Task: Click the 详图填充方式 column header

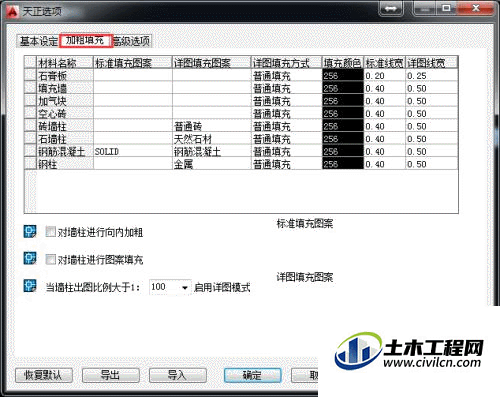Action: (x=286, y=63)
